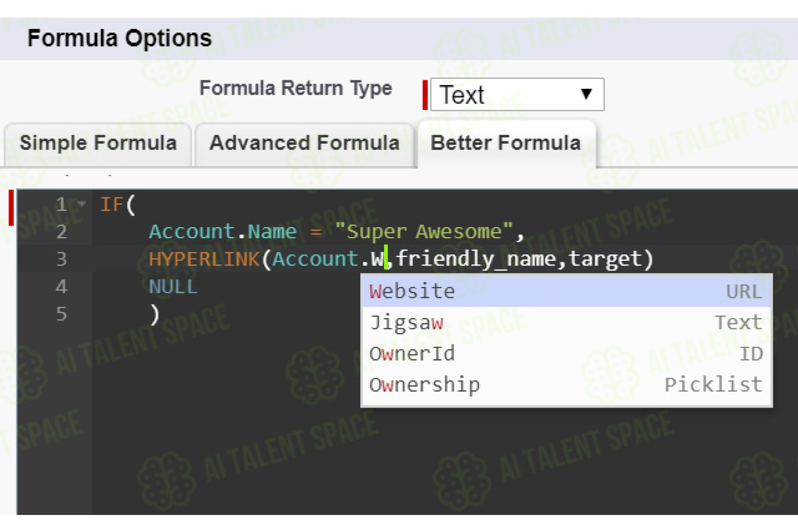Pick OwnerId in the autocomplete popup
798x532 pixels.
point(567,353)
